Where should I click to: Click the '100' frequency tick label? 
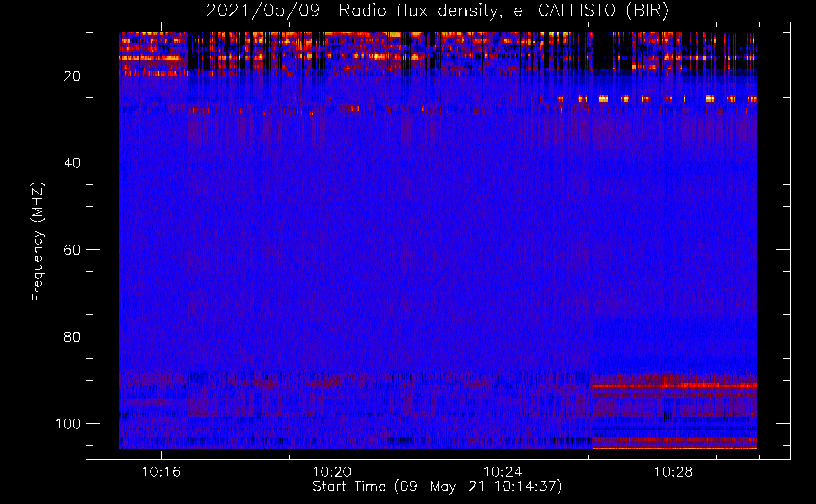[68, 424]
